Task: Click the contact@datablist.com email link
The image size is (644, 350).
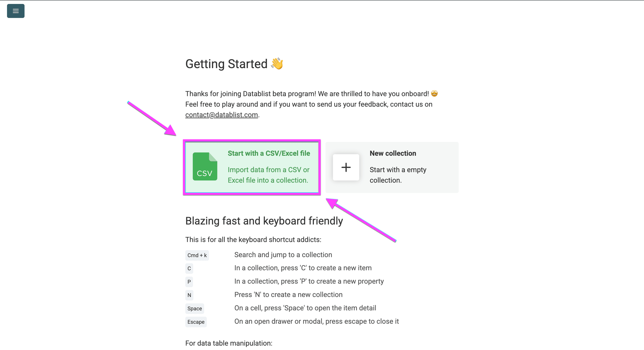Action: pos(221,115)
